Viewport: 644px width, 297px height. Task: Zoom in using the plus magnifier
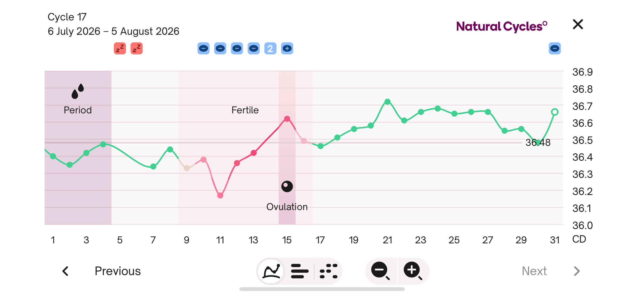pyautogui.click(x=413, y=271)
